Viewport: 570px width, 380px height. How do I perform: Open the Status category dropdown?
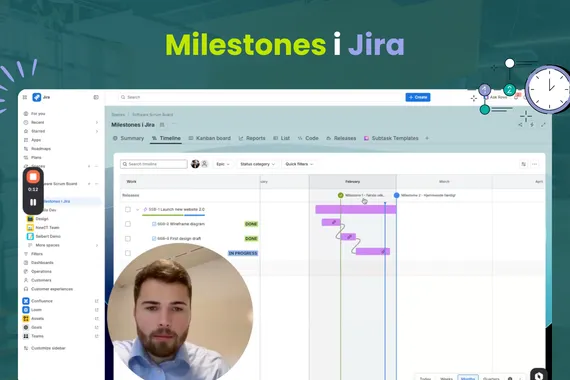pos(257,164)
